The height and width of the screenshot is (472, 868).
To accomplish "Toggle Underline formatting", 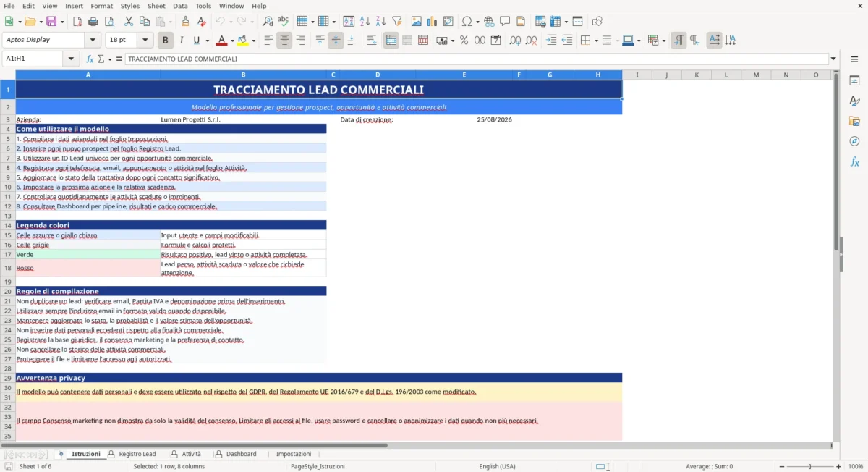I will [x=197, y=41].
